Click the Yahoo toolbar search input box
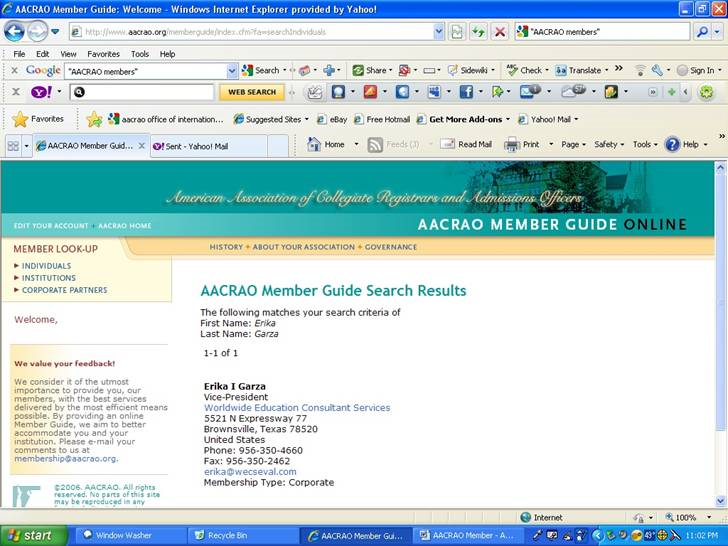 pos(142,92)
